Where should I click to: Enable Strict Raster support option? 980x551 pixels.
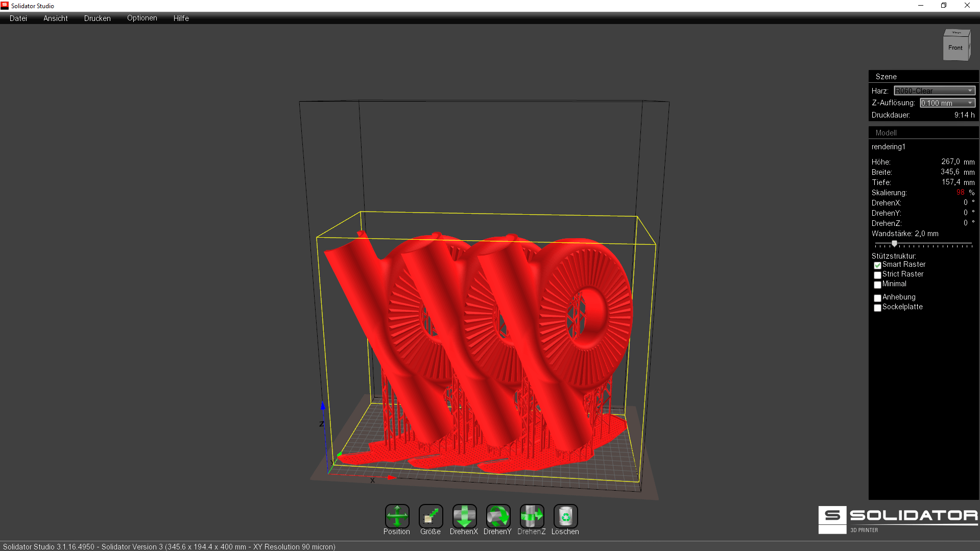[x=877, y=275]
